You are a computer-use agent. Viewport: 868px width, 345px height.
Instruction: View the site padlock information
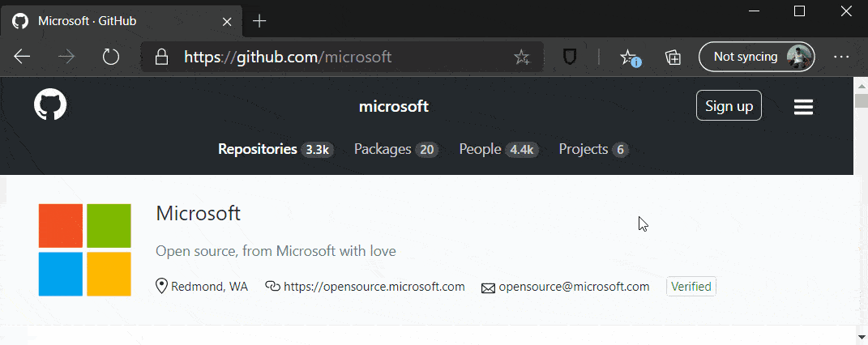point(162,57)
